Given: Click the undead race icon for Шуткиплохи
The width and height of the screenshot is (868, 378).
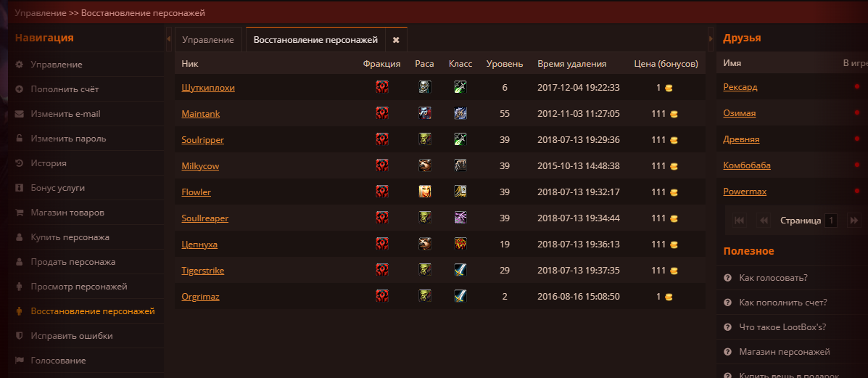Looking at the screenshot, I should [425, 87].
